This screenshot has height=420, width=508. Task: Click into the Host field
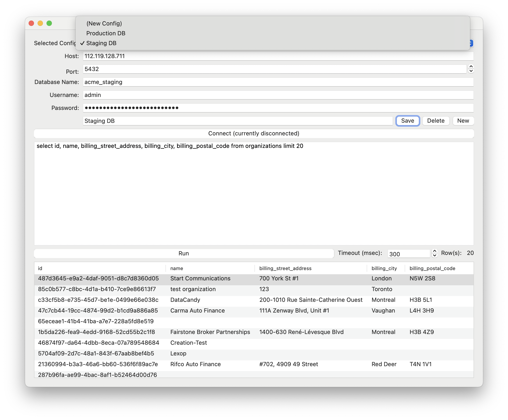click(278, 56)
